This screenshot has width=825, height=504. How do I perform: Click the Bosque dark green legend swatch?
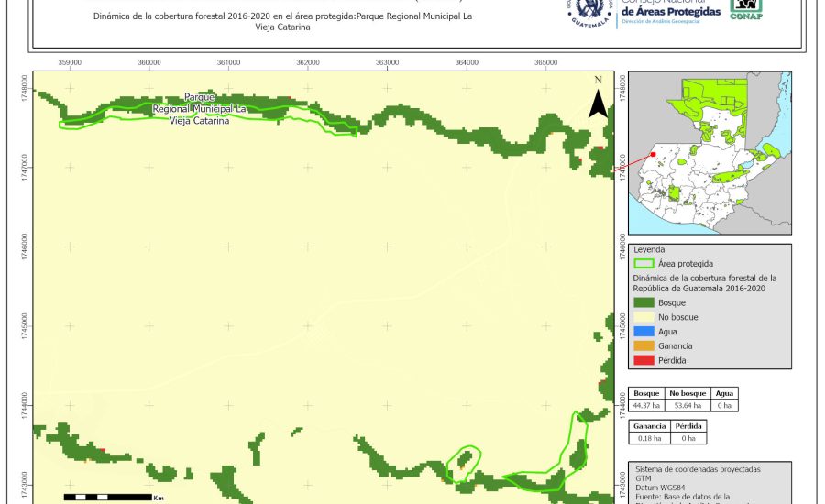click(644, 302)
